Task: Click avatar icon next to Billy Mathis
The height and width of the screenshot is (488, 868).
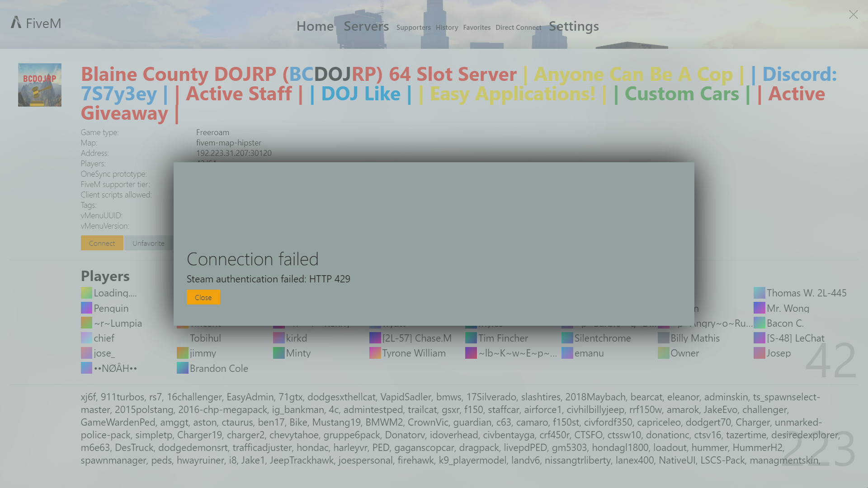Action: (x=663, y=338)
